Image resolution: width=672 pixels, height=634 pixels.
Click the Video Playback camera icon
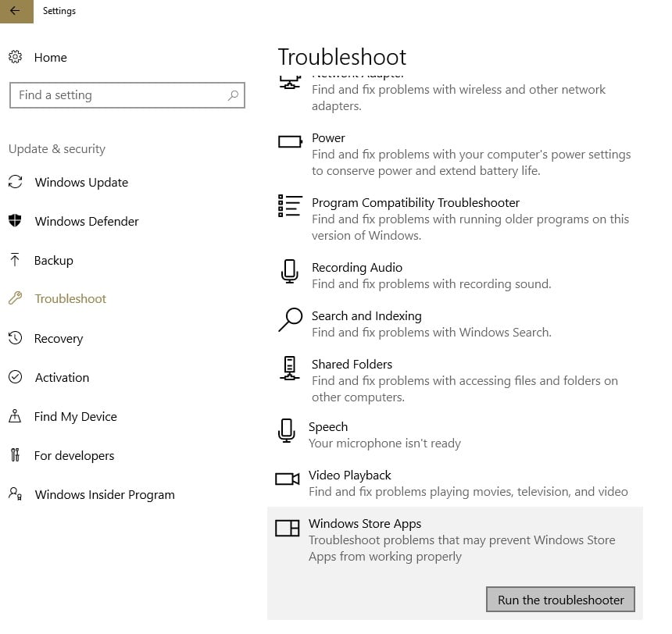[288, 479]
